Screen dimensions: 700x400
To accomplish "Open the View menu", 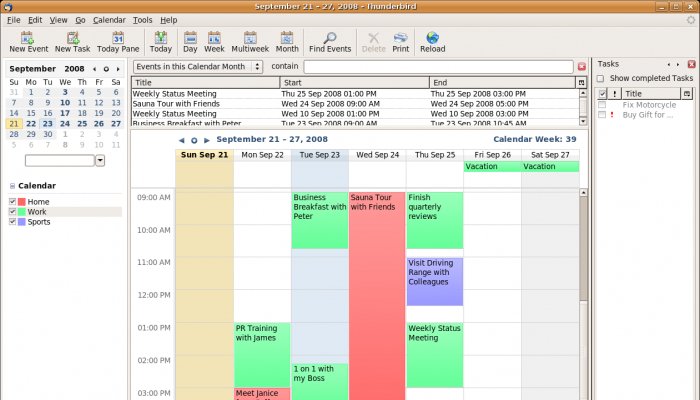I will click(x=58, y=20).
